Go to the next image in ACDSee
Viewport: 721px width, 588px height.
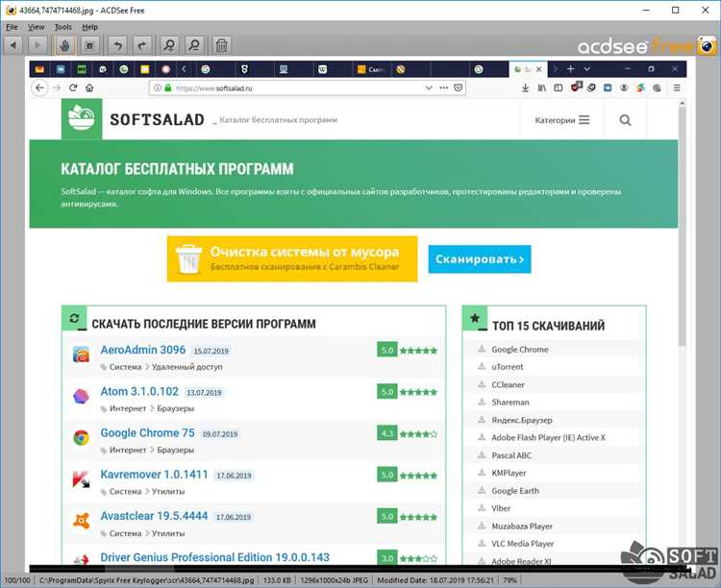(x=37, y=45)
